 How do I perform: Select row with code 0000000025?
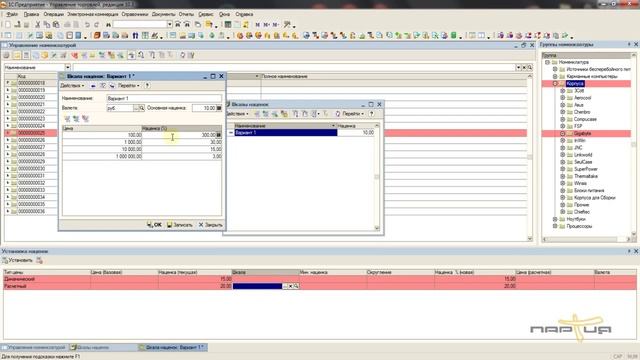coord(265,133)
